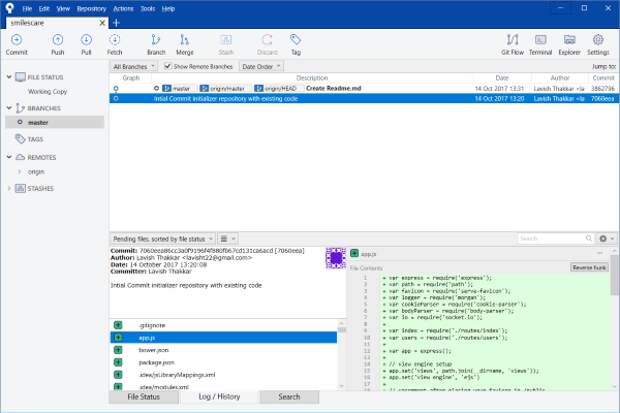Click the master branch label on commit

pyautogui.click(x=177, y=89)
